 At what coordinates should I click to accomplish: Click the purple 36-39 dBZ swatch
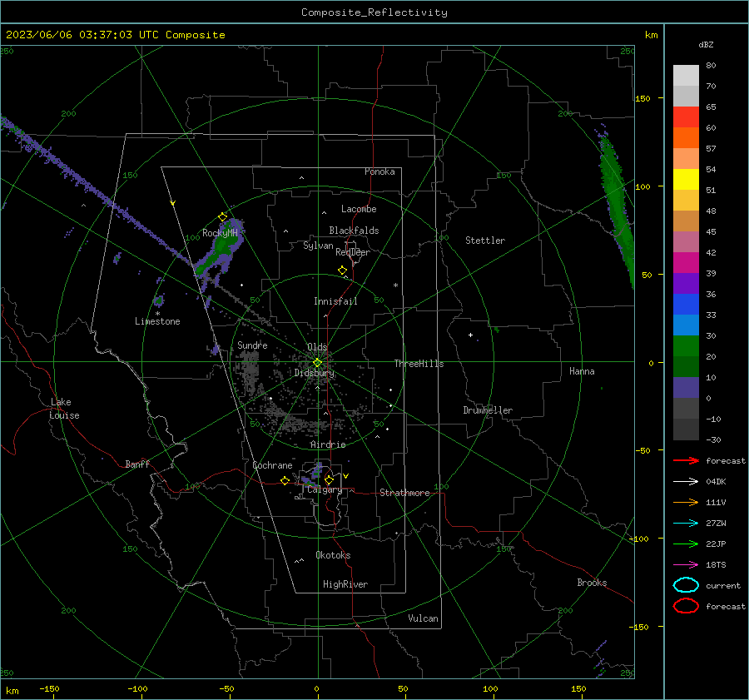click(686, 283)
